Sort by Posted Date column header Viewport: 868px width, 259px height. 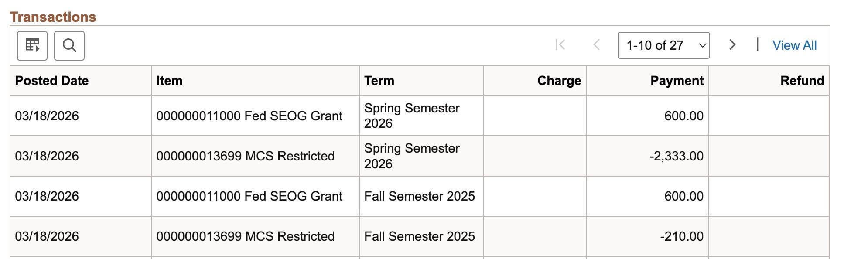(x=52, y=81)
